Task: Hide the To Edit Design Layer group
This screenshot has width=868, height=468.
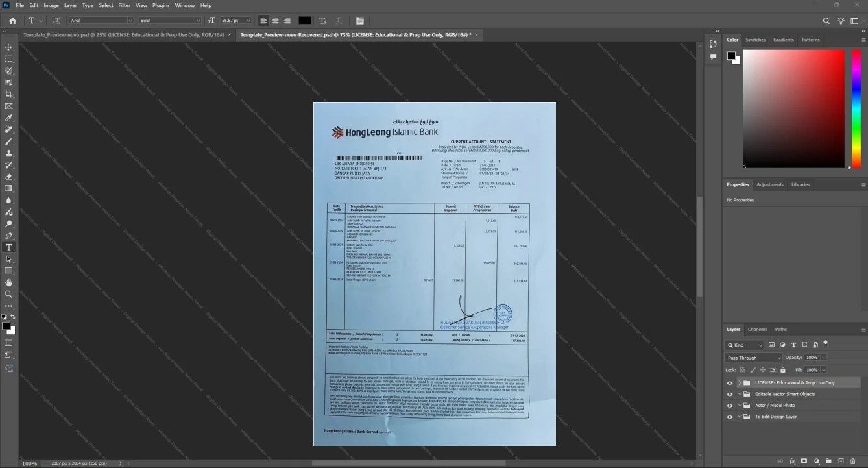Action: [730, 417]
